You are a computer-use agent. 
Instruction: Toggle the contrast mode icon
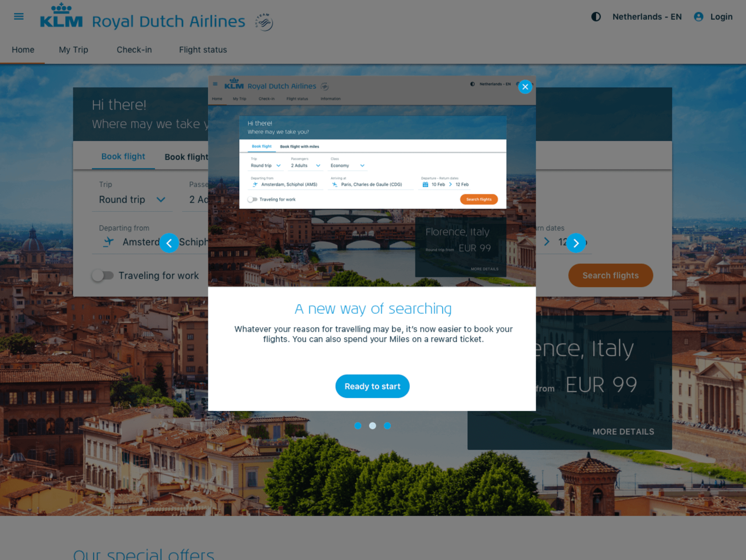pos(596,17)
